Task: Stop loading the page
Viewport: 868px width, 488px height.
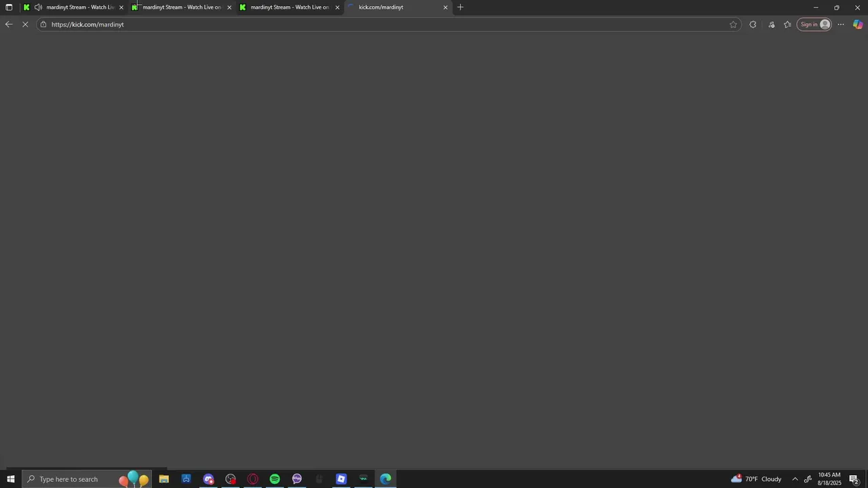Action: click(x=25, y=24)
